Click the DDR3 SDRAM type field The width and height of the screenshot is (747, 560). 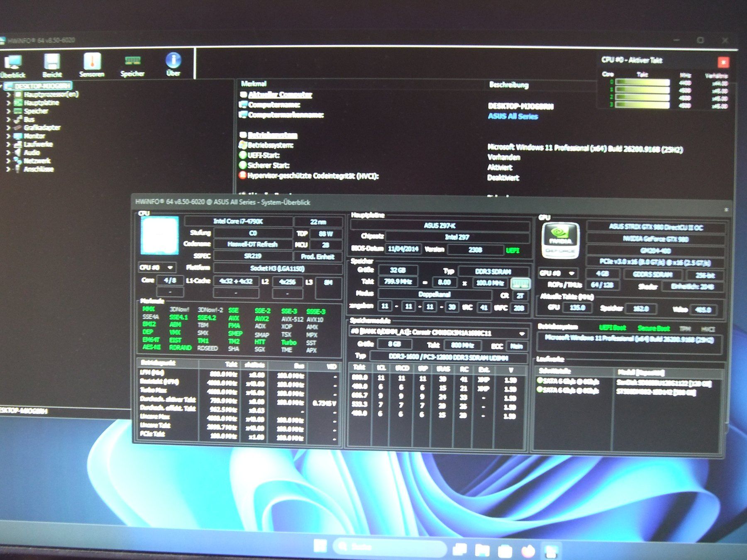493,272
